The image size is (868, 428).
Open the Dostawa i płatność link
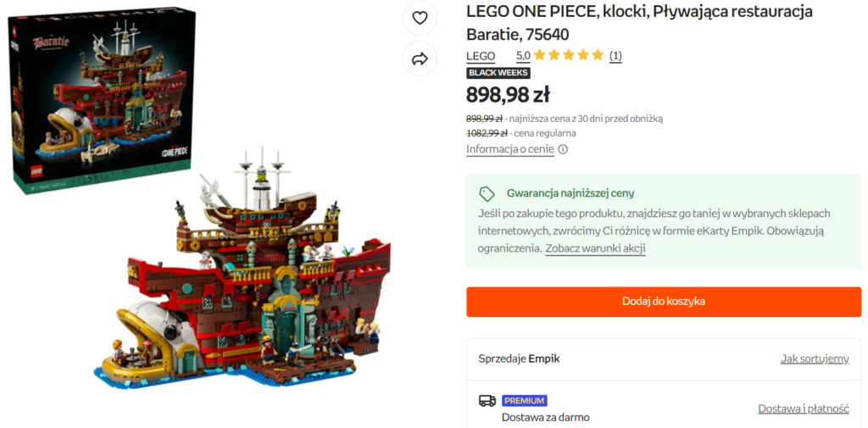click(803, 409)
